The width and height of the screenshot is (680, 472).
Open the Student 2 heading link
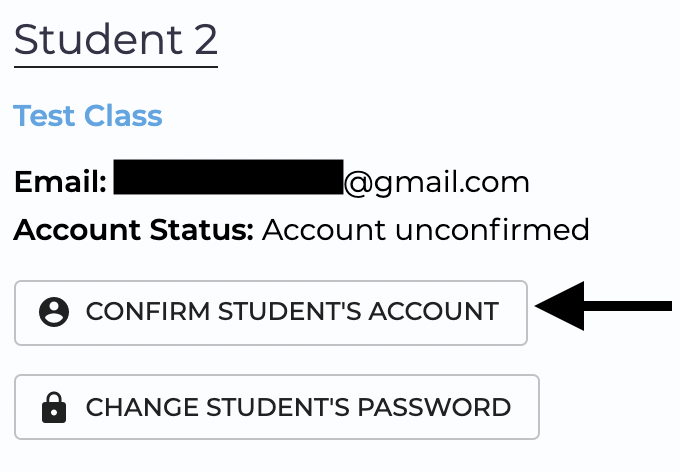pos(116,40)
